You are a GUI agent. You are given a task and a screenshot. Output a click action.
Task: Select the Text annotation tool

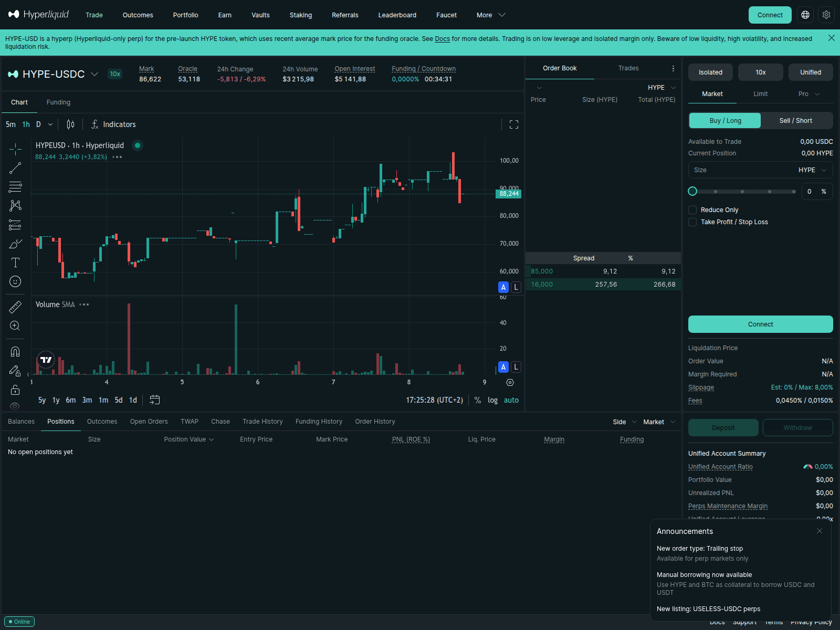[x=15, y=262]
